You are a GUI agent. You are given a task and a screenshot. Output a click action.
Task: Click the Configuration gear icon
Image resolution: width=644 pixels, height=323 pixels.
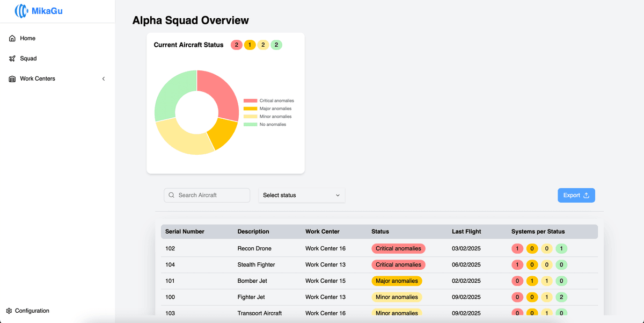coord(9,311)
